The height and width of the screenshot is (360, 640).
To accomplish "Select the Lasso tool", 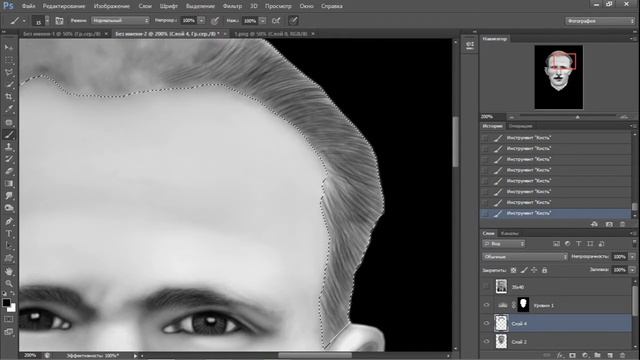I will pos(9,72).
